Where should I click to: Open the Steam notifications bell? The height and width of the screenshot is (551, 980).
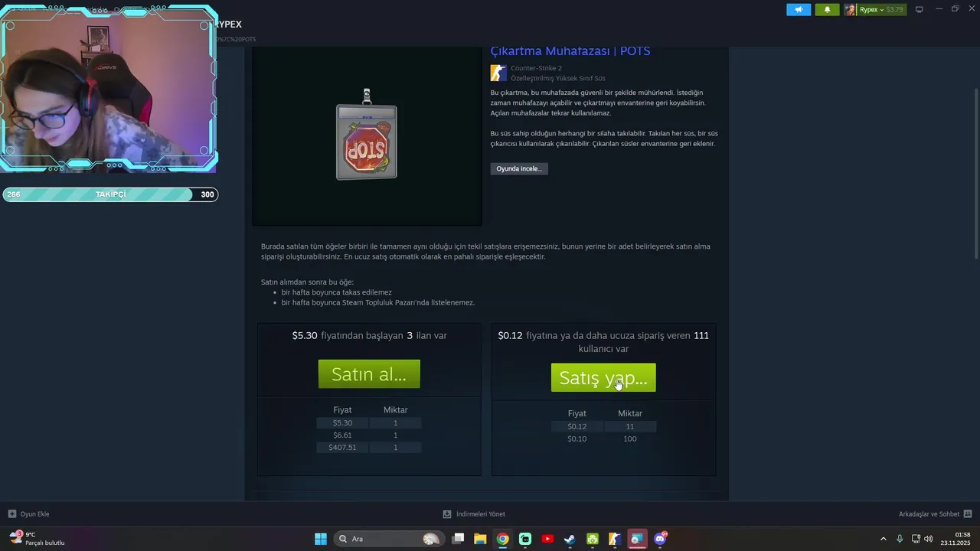(827, 10)
